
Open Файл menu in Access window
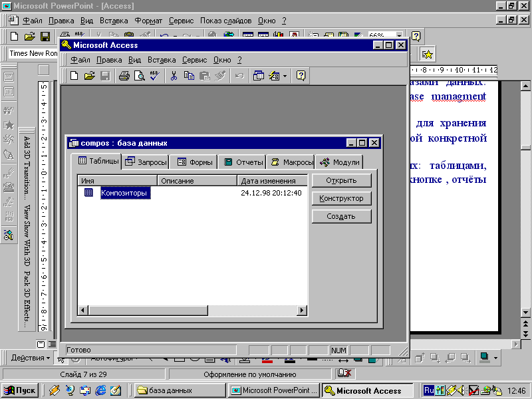(x=80, y=60)
